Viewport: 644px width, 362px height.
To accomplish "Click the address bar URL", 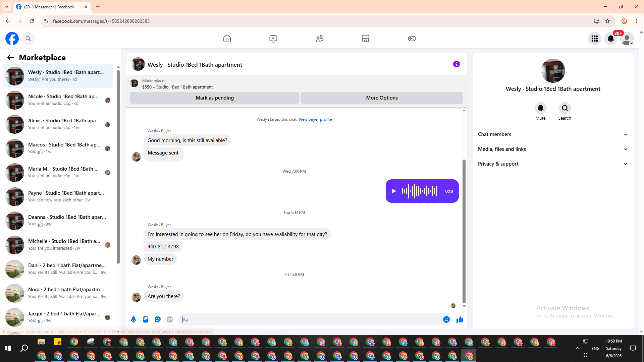I will 101,21.
